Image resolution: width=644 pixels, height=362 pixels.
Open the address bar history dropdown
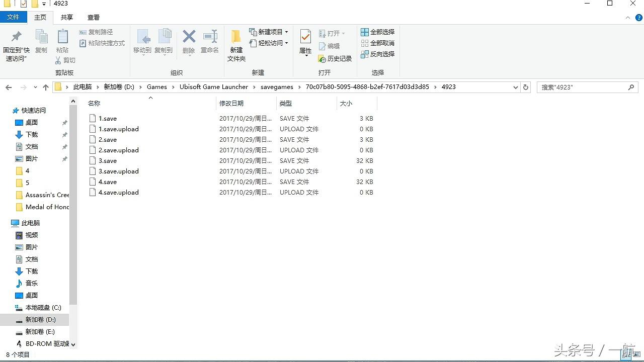(x=515, y=87)
